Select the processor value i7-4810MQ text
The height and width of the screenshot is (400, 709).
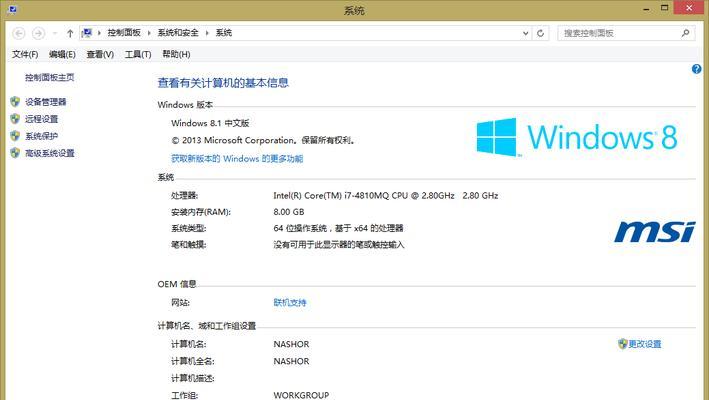click(x=386, y=196)
